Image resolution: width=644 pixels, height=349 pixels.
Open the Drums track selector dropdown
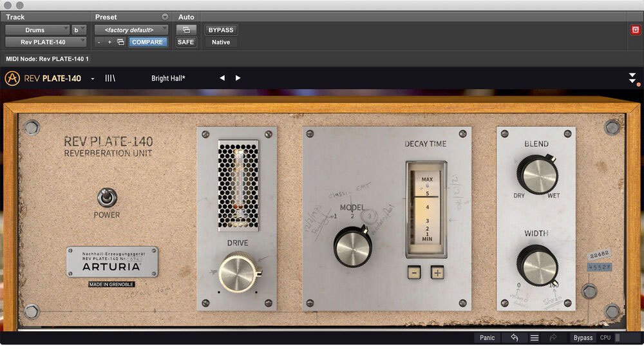click(37, 30)
